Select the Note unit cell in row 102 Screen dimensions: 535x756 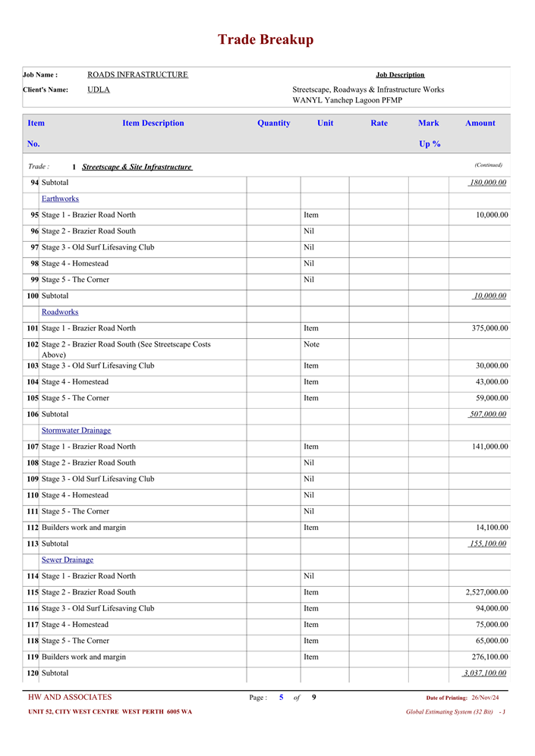[311, 344]
